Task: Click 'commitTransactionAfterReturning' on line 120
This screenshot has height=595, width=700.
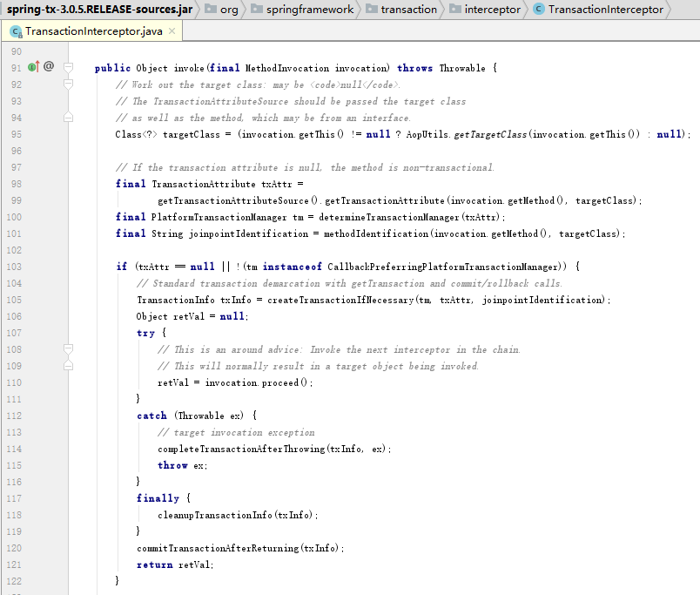Action: [x=218, y=548]
